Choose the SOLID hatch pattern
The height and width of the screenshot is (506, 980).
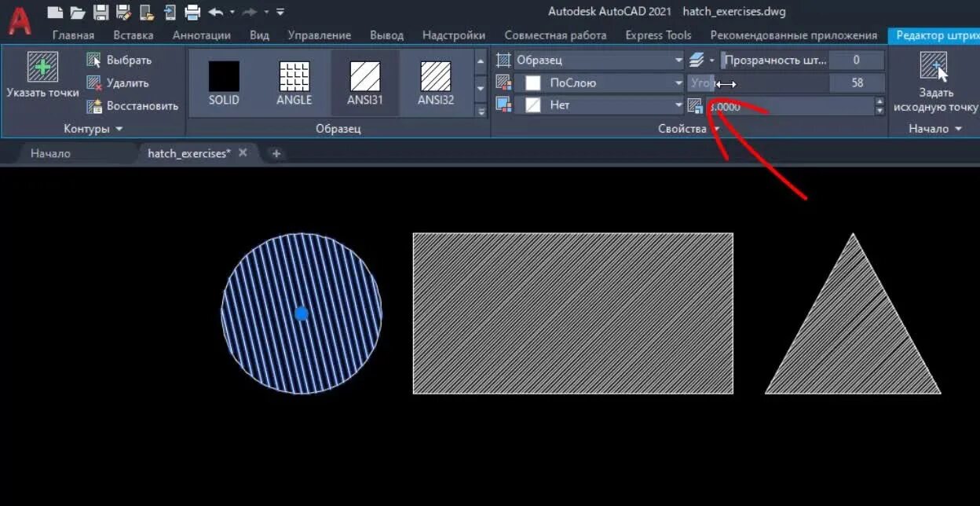[224, 83]
